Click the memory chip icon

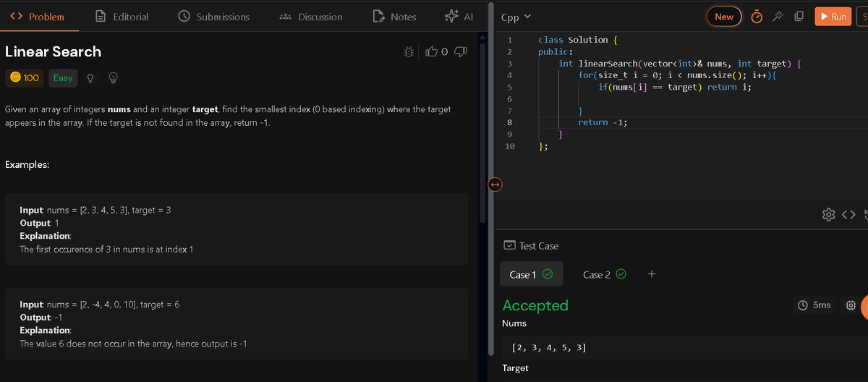[851, 306]
